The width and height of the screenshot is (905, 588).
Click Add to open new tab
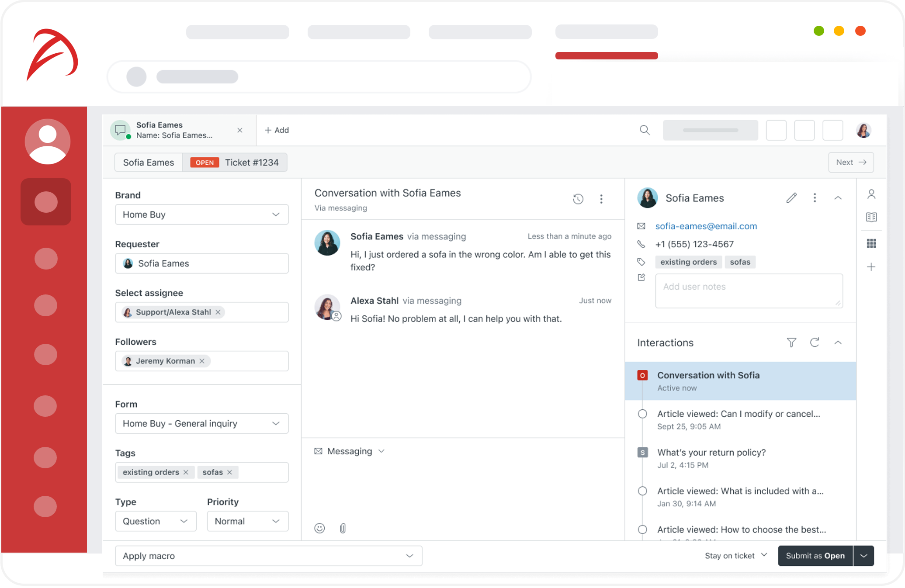coord(277,130)
